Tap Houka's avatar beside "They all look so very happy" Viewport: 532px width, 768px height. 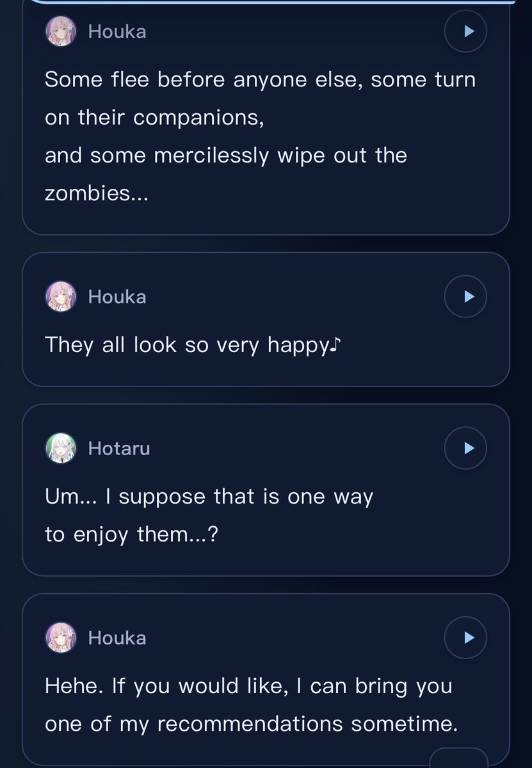tap(61, 296)
